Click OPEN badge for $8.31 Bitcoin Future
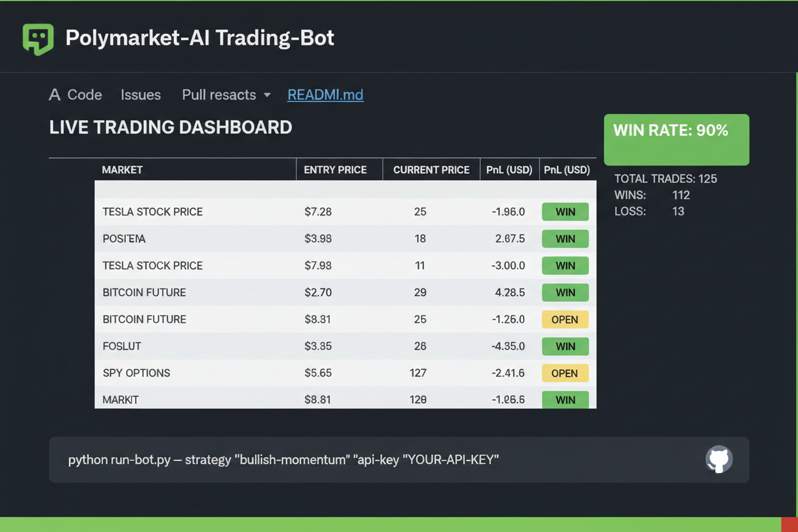 tap(565, 319)
